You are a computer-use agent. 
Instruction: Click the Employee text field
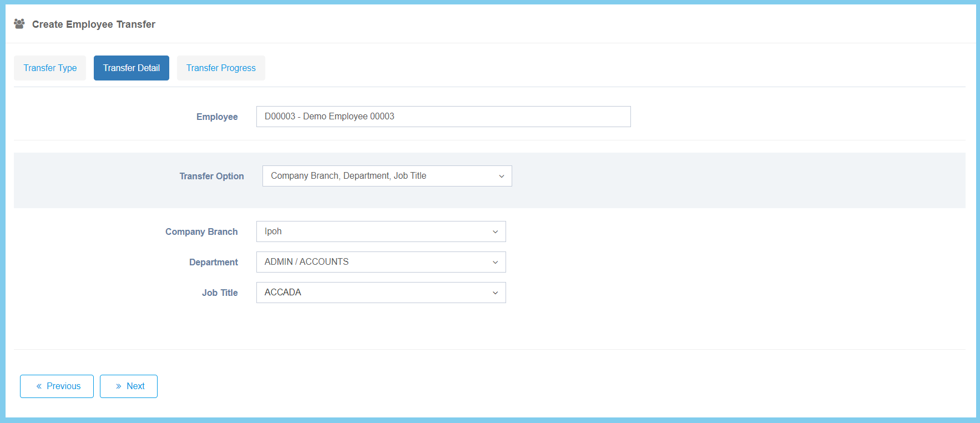[443, 117]
